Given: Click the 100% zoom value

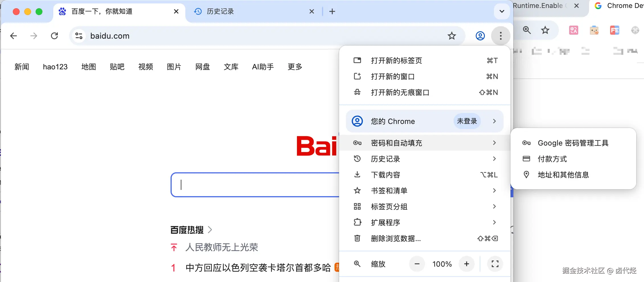Looking at the screenshot, I should tap(442, 264).
